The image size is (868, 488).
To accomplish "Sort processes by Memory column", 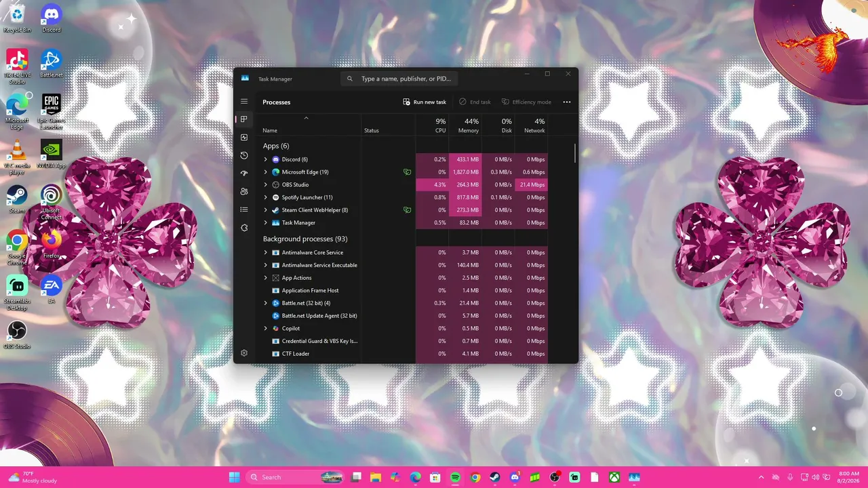I will click(x=465, y=125).
